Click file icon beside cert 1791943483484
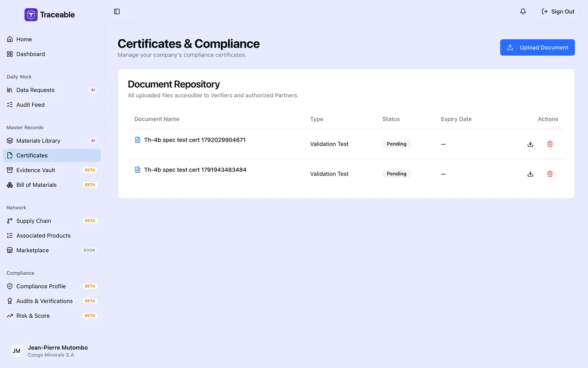 [x=138, y=170]
